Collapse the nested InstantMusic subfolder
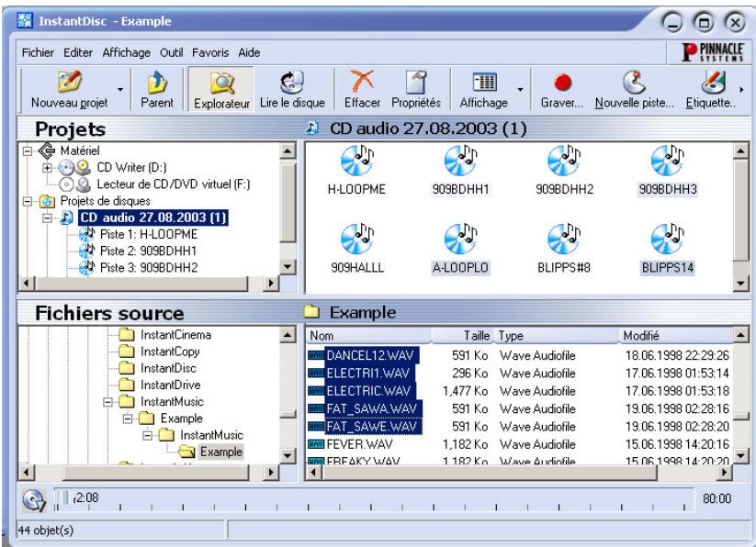756x547 pixels. coord(148,435)
